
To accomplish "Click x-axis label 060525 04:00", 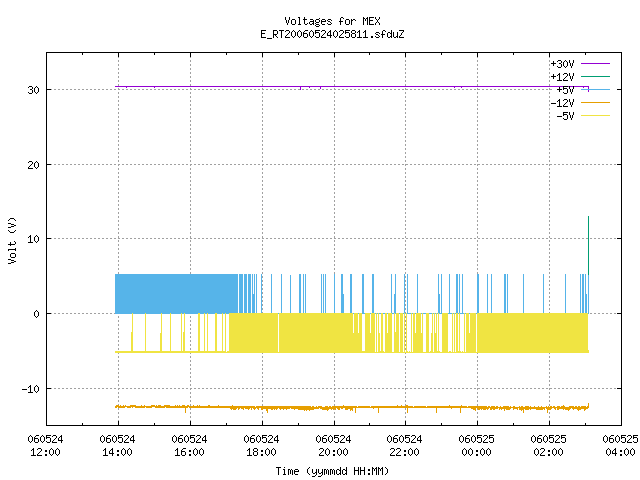I will point(620,446).
